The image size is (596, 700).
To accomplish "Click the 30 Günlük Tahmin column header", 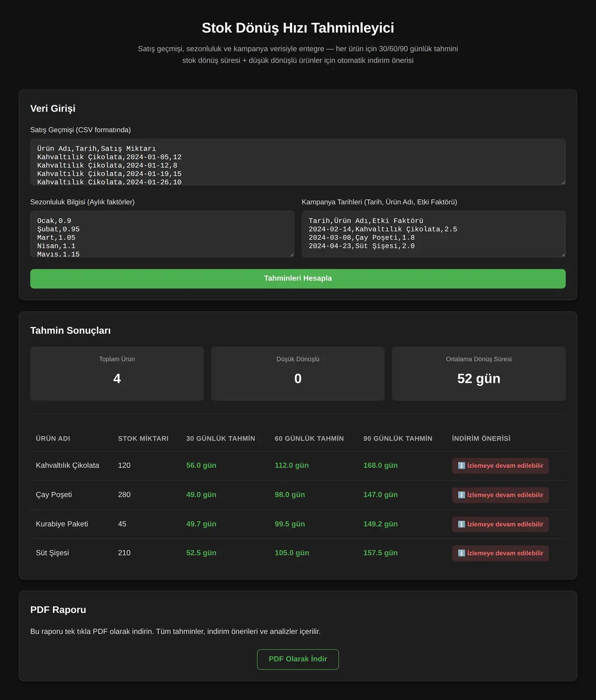I will pos(221,438).
